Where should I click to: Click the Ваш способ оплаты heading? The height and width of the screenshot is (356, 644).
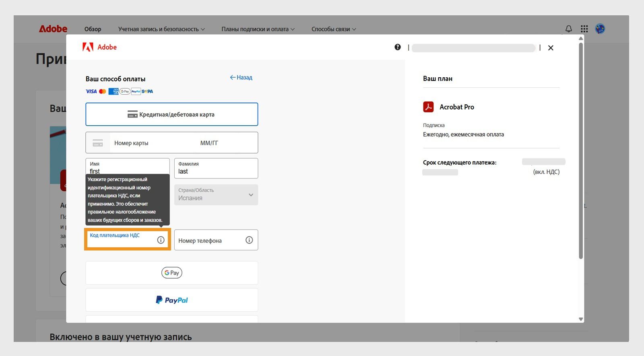tap(116, 79)
